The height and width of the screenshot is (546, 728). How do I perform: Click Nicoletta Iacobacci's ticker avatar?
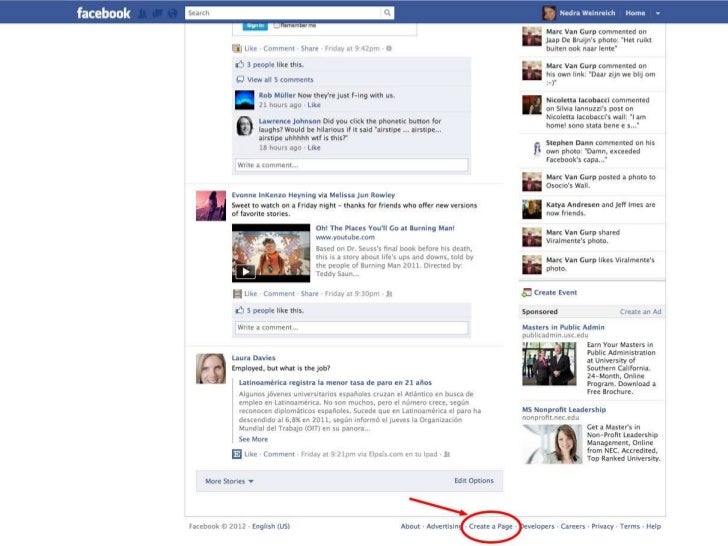pos(532,105)
